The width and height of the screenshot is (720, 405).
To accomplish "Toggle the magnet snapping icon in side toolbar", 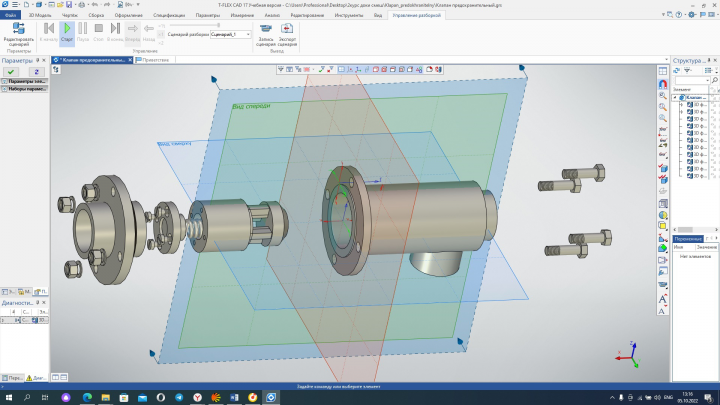I will pyautogui.click(x=663, y=84).
